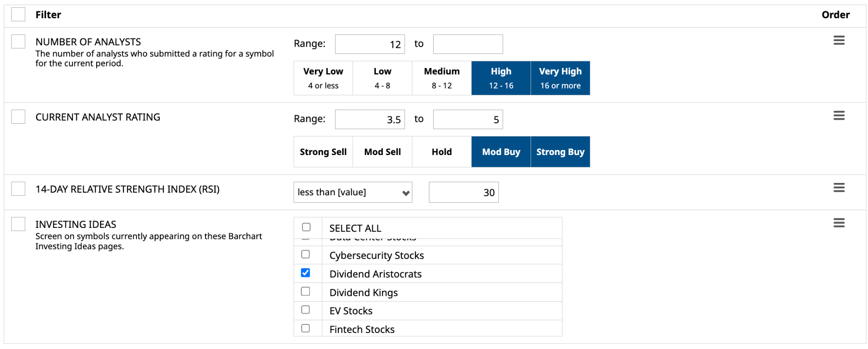Check the Number of Analysts filter checkbox

[18, 42]
